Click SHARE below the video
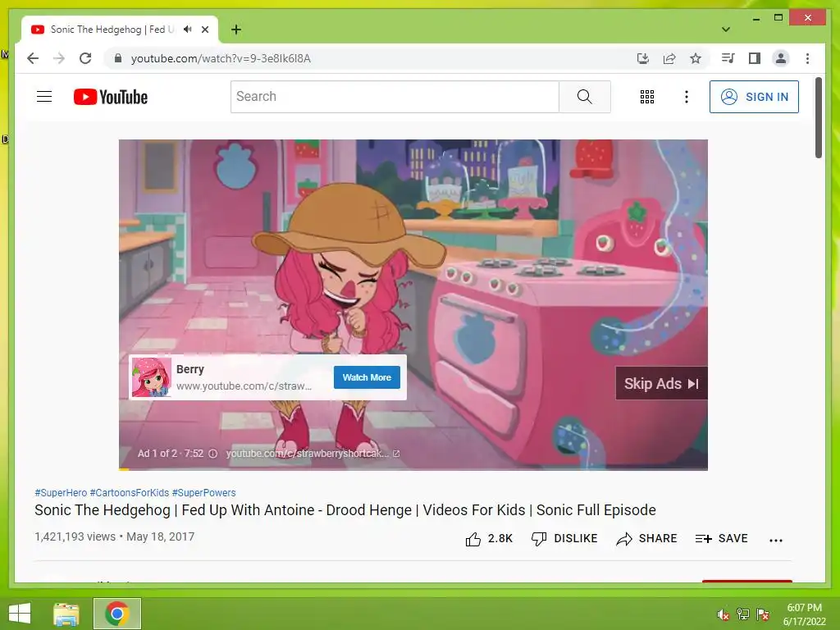The width and height of the screenshot is (840, 630). pos(646,539)
